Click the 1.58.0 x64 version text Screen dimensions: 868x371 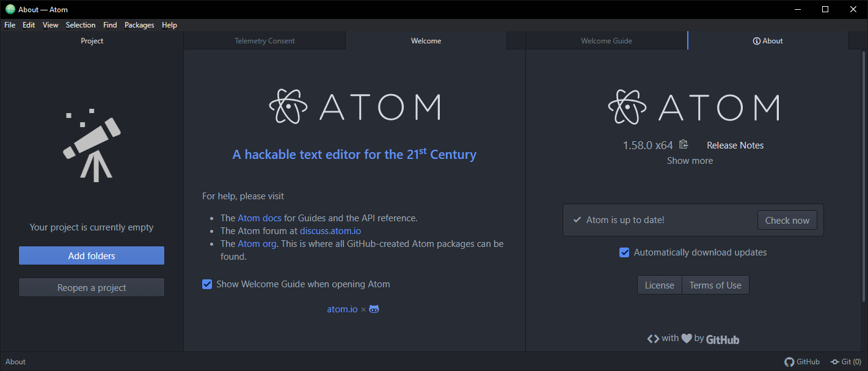tap(647, 145)
